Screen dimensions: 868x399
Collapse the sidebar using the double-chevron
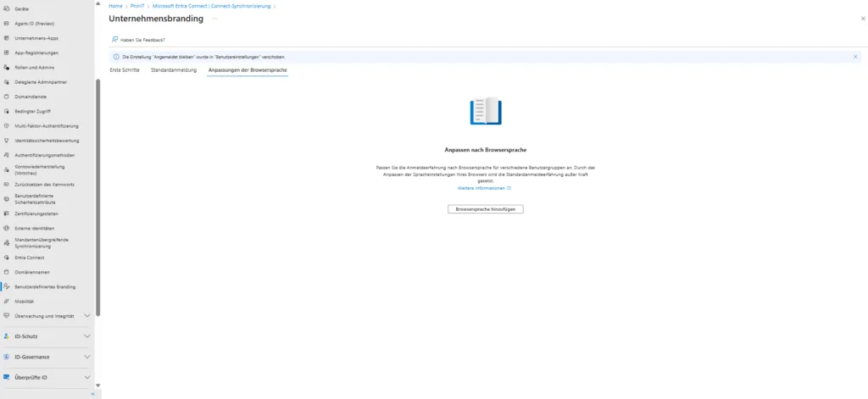(92, 394)
